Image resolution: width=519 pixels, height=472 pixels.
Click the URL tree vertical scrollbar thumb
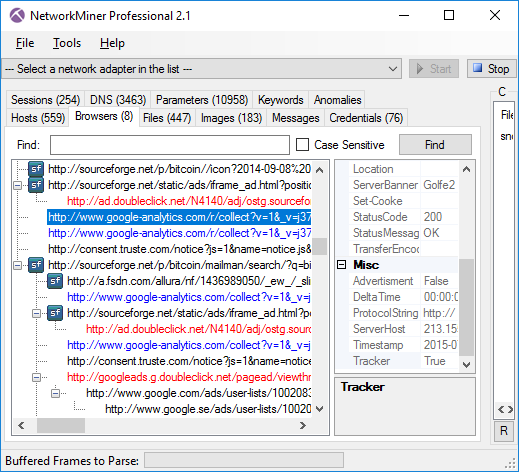(x=320, y=246)
